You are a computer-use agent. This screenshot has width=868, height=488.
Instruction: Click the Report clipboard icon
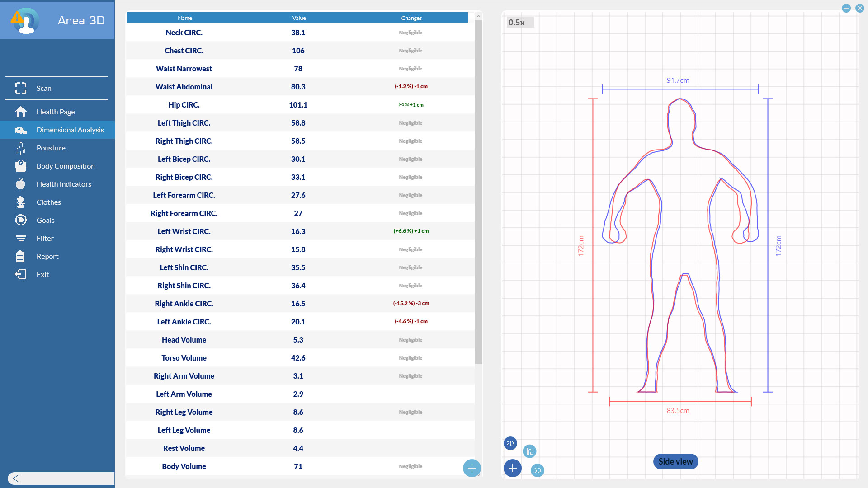click(x=20, y=256)
